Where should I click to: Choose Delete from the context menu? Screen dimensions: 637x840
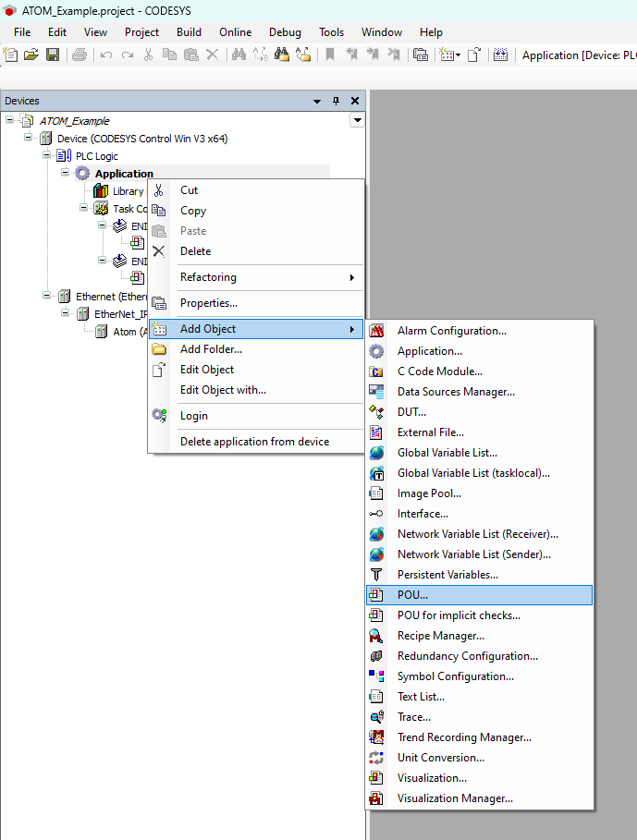click(256, 251)
